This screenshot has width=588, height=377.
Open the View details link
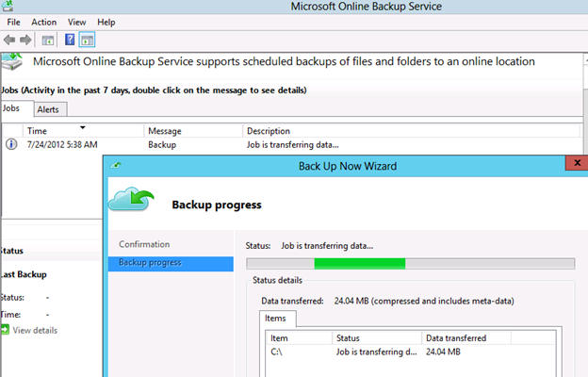(x=35, y=330)
